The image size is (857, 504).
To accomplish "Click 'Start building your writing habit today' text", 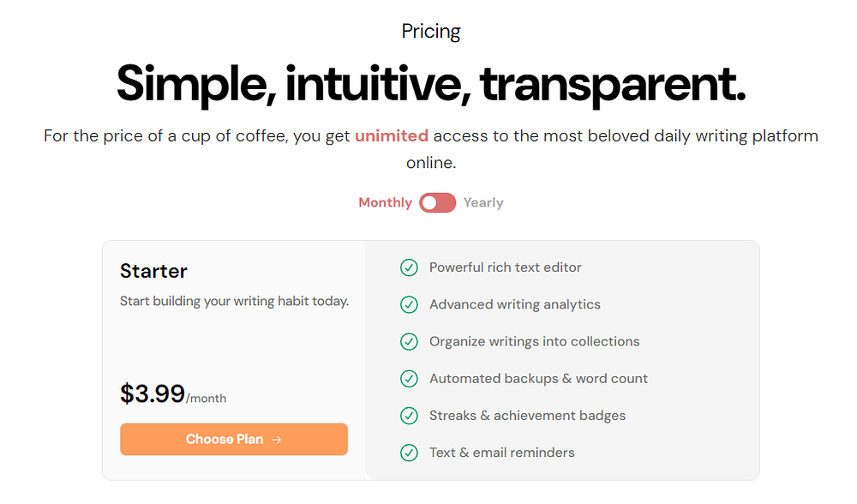I will pos(234,301).
